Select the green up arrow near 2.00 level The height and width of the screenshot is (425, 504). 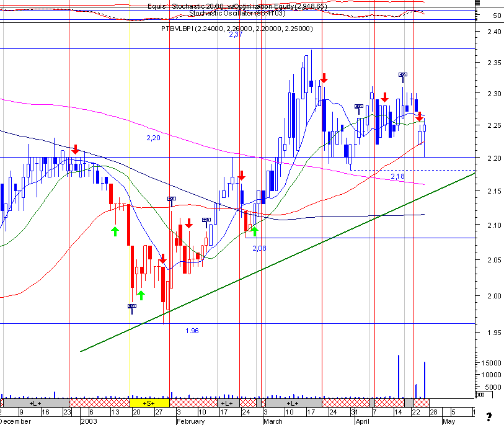click(x=141, y=295)
